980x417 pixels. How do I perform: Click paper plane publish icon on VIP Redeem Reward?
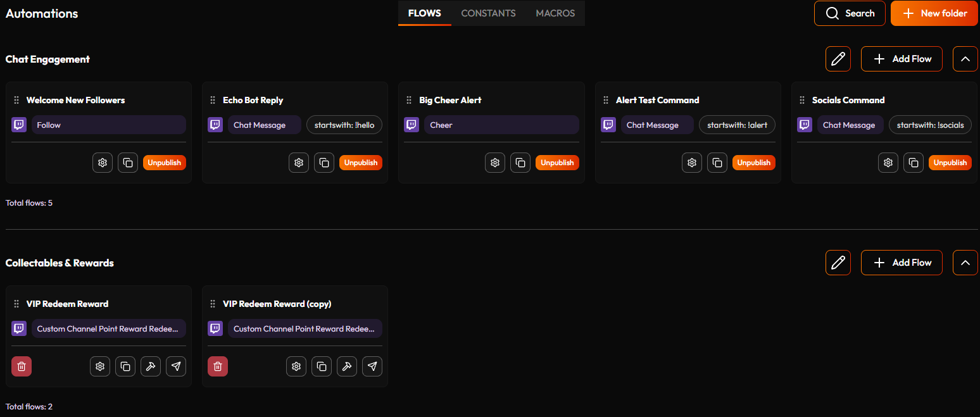pos(176,366)
